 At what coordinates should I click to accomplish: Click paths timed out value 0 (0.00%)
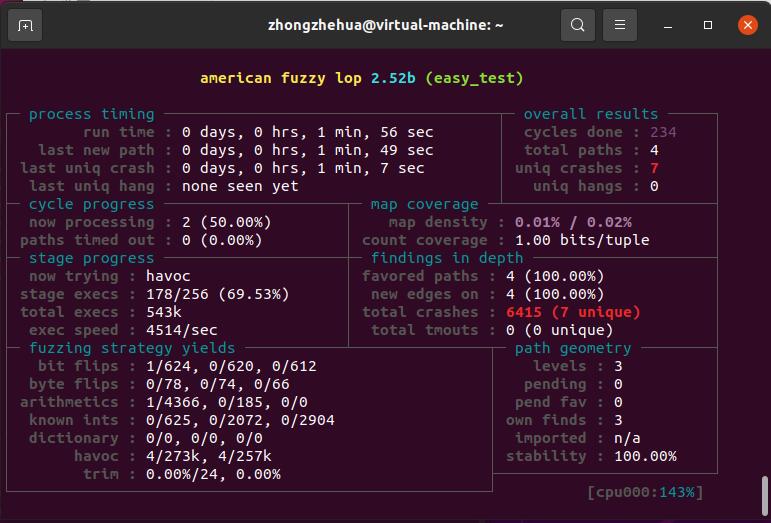[222, 240]
